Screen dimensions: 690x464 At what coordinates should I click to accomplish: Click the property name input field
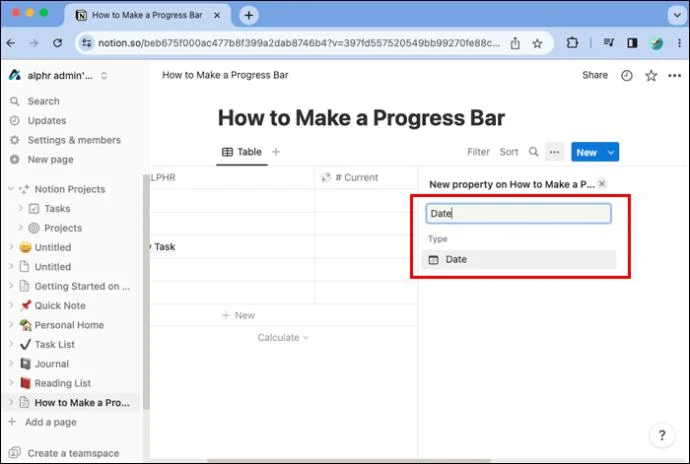pyautogui.click(x=518, y=214)
